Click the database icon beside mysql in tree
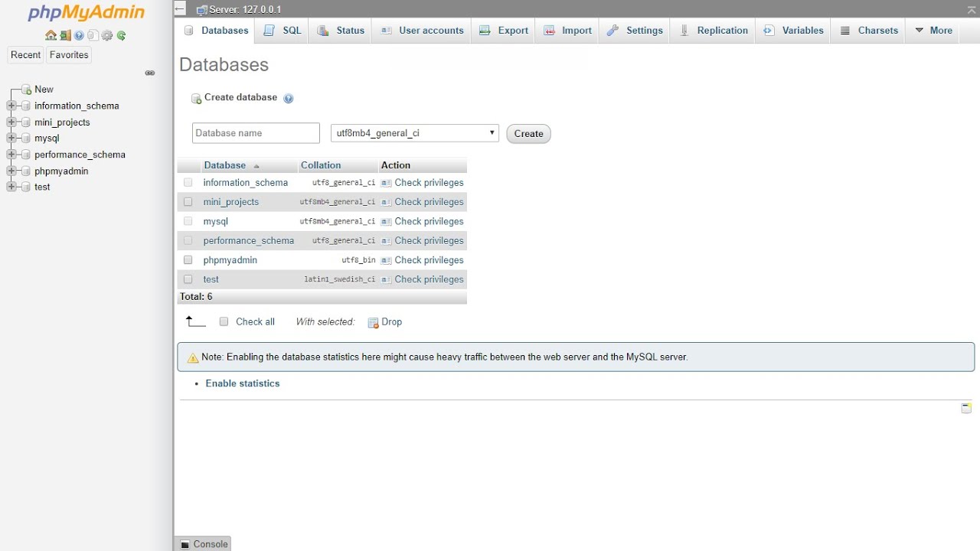 point(26,139)
